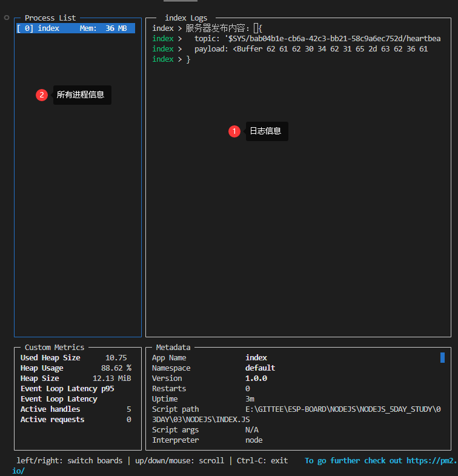Click the 'Namespace' default metadata row
458x476 pixels.
[x=213, y=368]
